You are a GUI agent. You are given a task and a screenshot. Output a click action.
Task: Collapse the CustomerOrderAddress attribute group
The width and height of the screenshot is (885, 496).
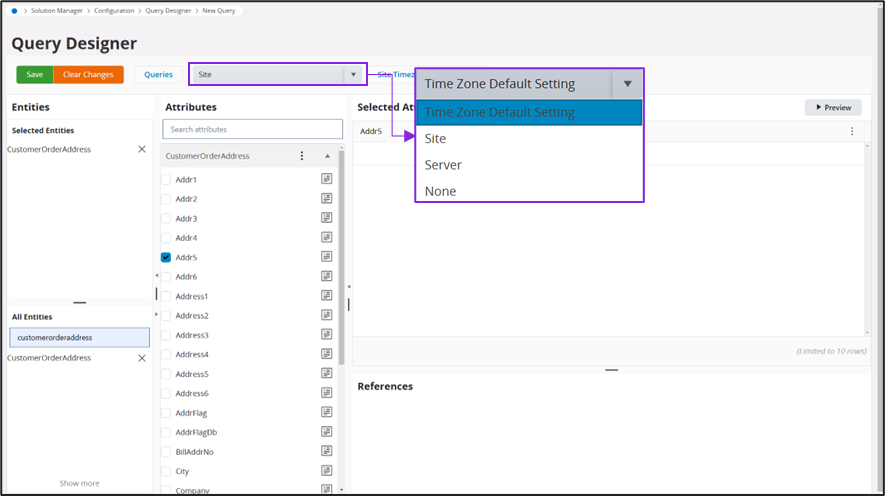(x=327, y=156)
